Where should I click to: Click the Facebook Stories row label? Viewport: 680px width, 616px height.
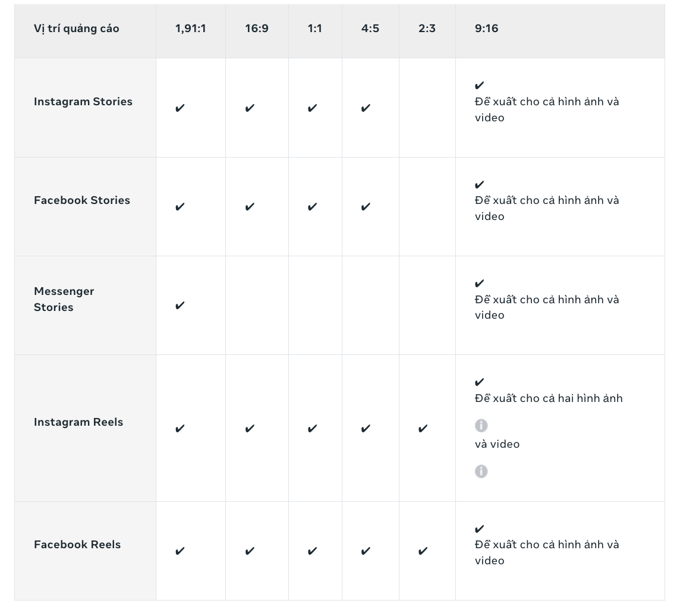pyautogui.click(x=82, y=200)
